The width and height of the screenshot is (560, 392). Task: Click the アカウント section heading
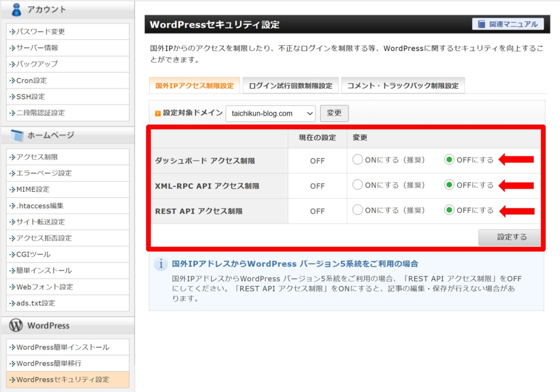click(47, 10)
